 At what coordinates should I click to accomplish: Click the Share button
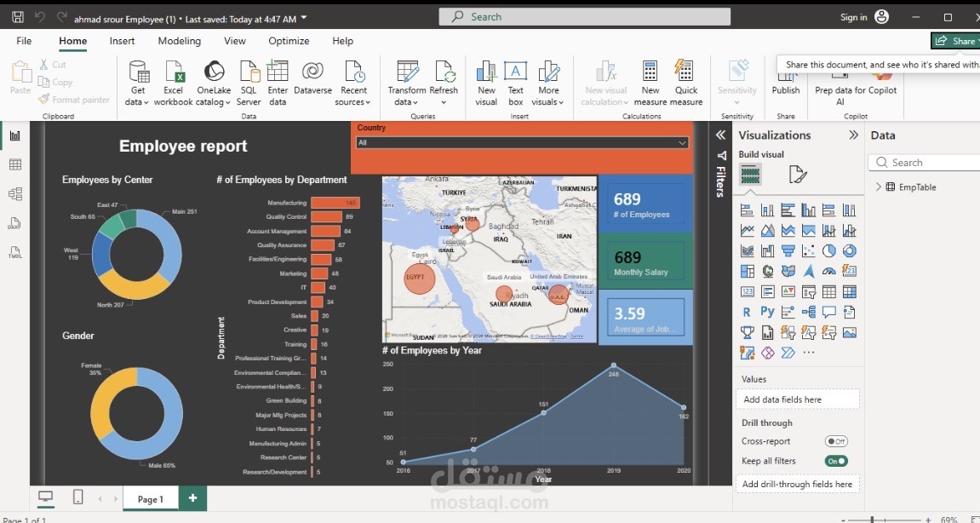[x=957, y=41]
